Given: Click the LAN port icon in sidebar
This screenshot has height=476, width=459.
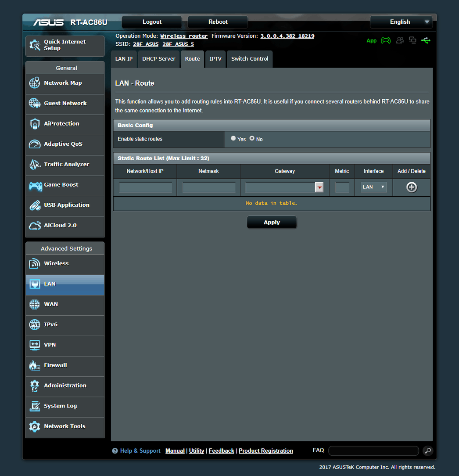Looking at the screenshot, I should point(35,284).
